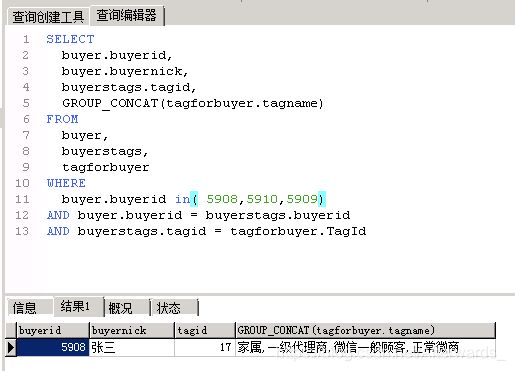Switch to the 查询创建工具 tab

(x=48, y=17)
